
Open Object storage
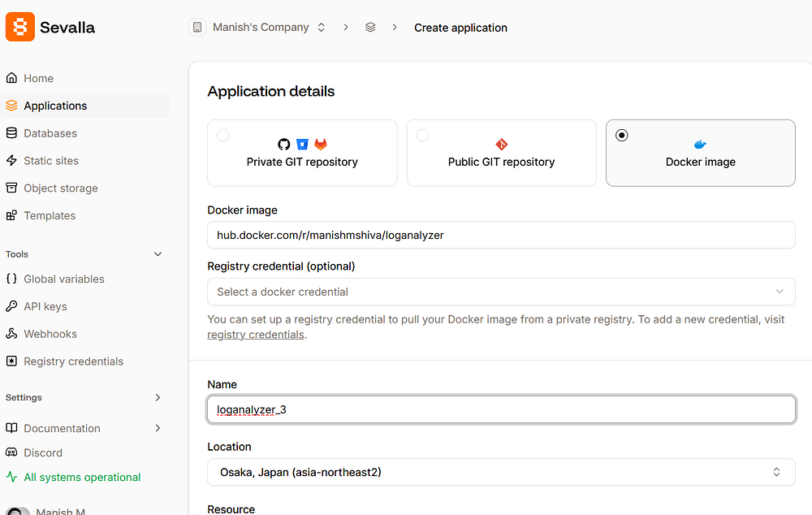pos(60,188)
